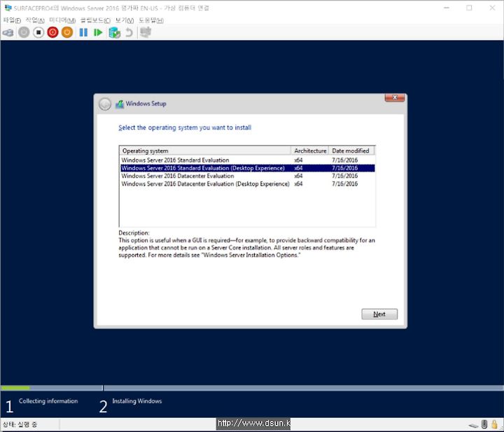Turn off the VM with the stop icon
Viewport: 504px width, 432px height.
(38, 32)
